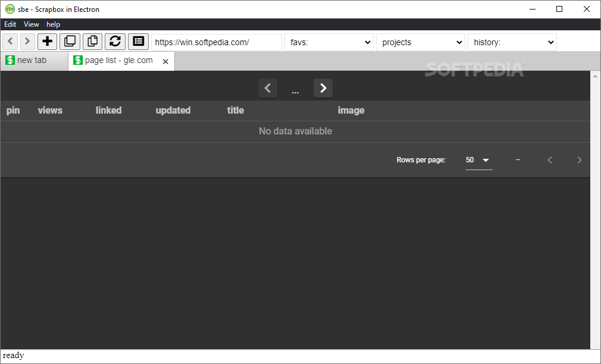Click the Rows per page: label
The image size is (601, 364).
tap(421, 160)
